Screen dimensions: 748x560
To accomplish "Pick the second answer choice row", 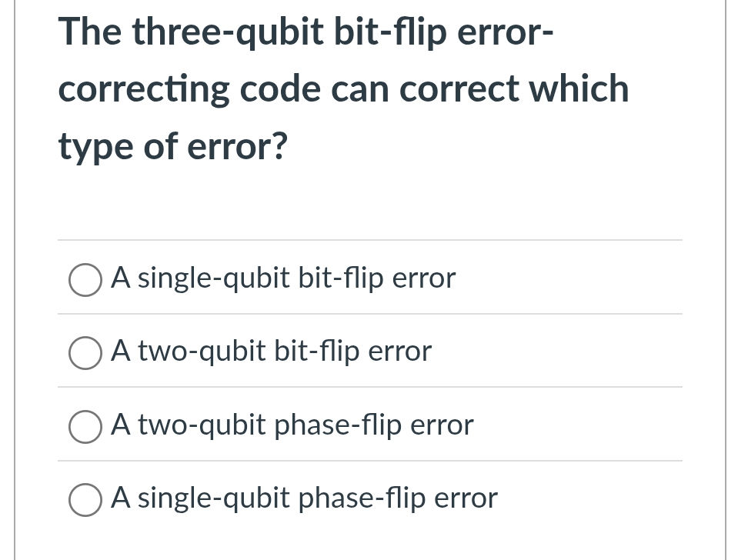I will point(308,352).
